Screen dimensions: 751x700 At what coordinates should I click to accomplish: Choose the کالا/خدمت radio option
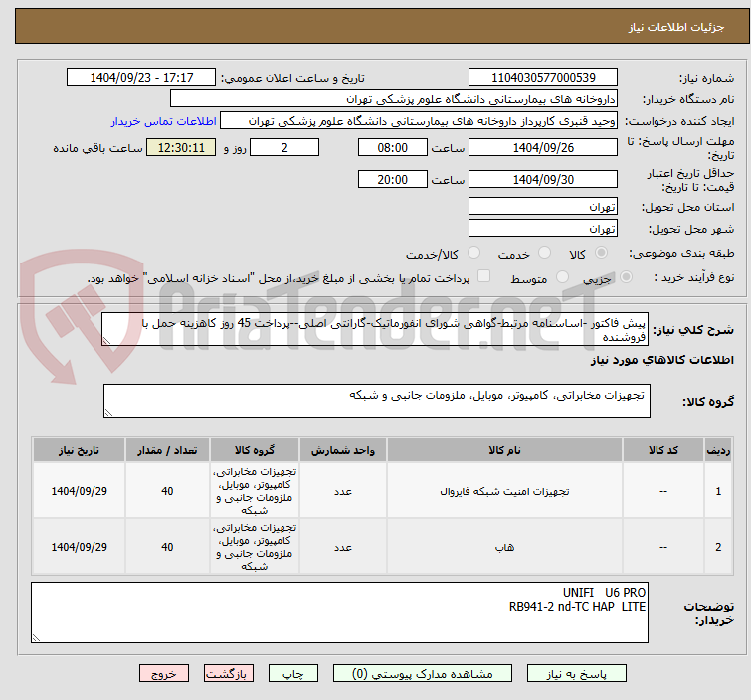[x=473, y=253]
